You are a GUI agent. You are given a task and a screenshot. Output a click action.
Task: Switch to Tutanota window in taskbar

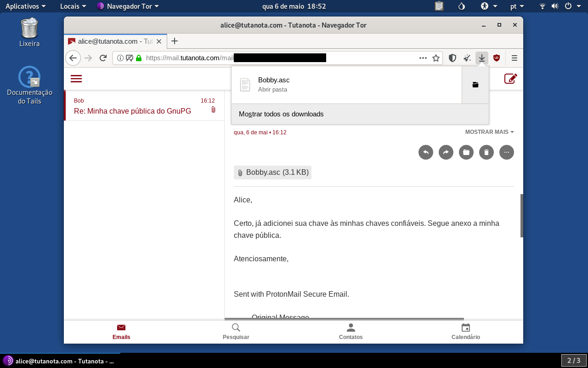click(60, 361)
